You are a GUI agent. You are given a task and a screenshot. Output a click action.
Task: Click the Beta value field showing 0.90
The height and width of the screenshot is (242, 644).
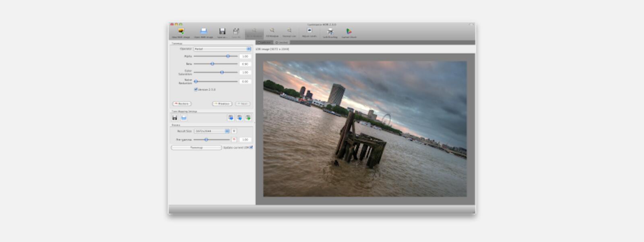click(245, 64)
